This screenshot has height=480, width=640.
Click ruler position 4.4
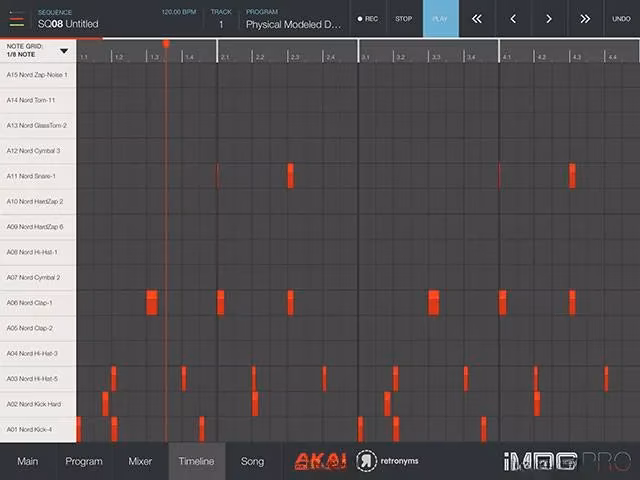(x=612, y=57)
